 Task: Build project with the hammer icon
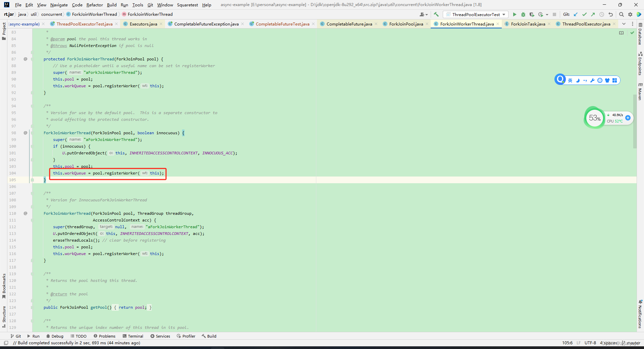point(436,14)
